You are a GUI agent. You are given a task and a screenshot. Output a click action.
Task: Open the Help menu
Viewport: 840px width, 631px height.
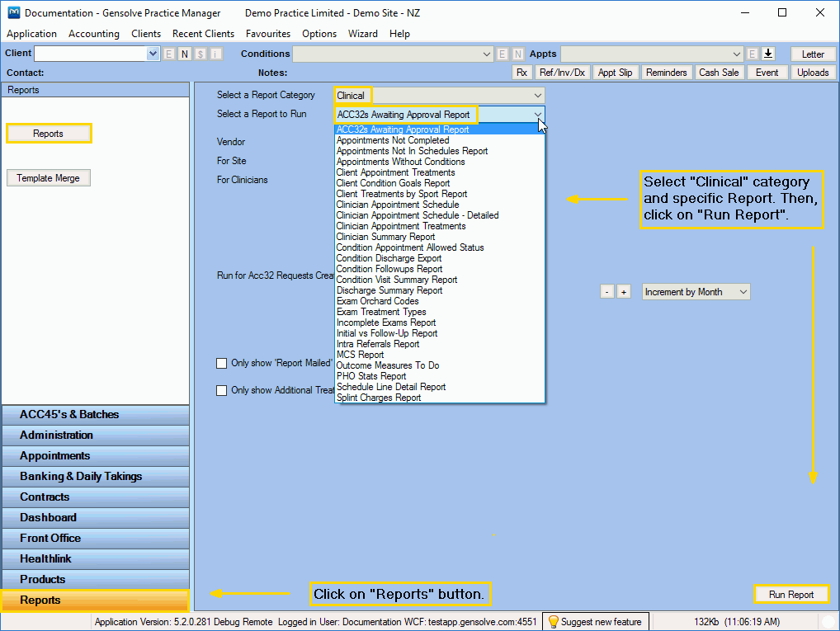coord(399,34)
